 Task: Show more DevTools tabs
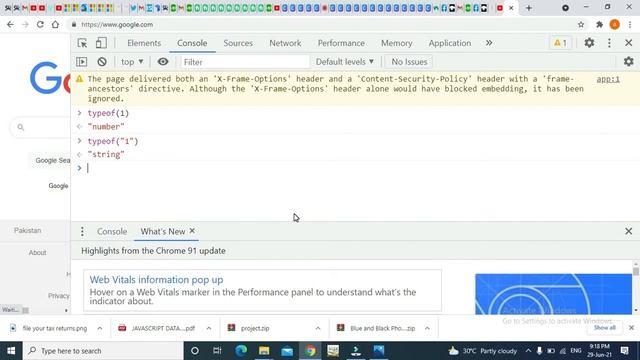[x=489, y=43]
